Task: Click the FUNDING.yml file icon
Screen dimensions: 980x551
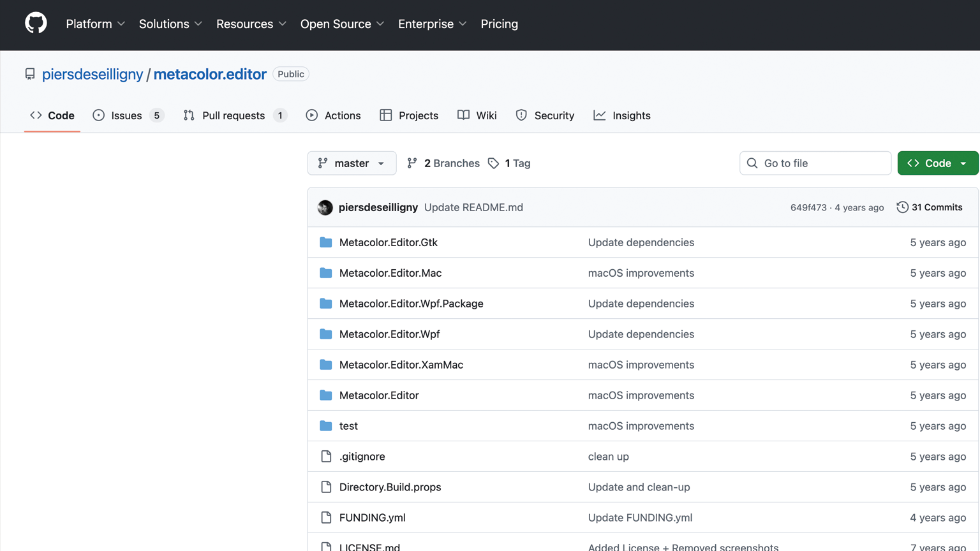Action: click(326, 518)
